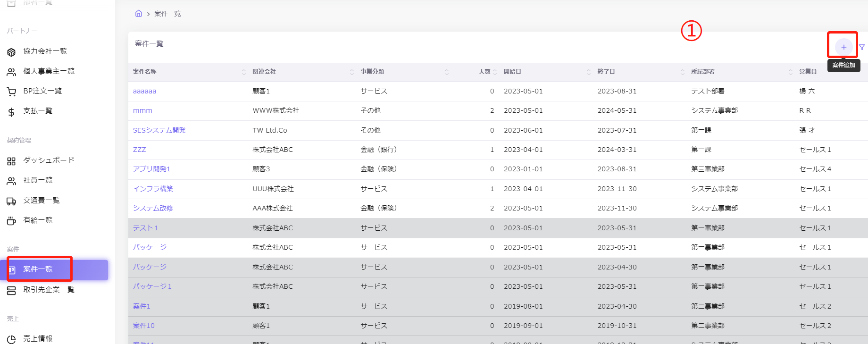Select 案件一覧 menu item in sidebar
Viewport: 868px width, 344px height.
tap(38, 269)
